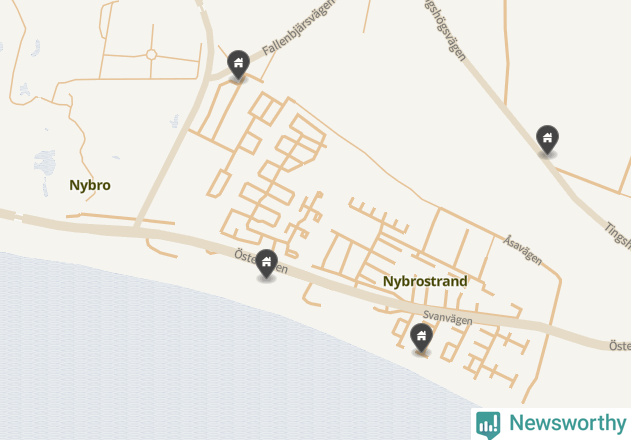This screenshot has height=440, width=631.
Task: Click the Öste text left of the center marker
Action: (245, 256)
